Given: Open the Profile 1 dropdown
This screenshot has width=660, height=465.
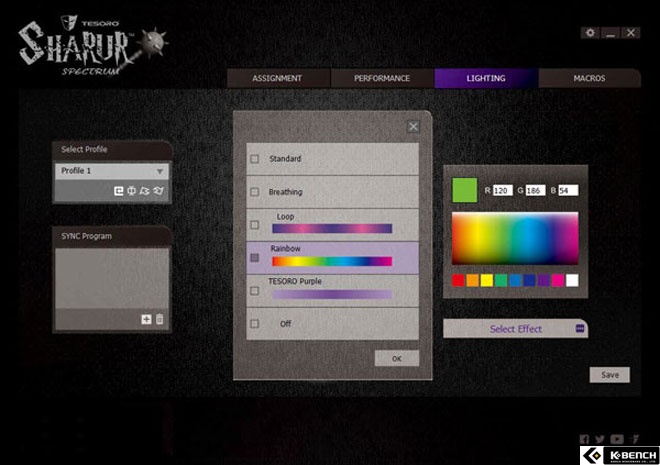Looking at the screenshot, I should click(112, 171).
